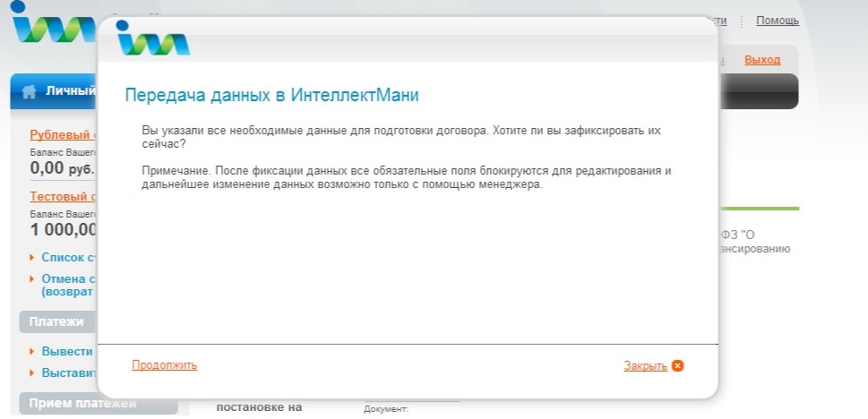Select the Личный tab
The height and width of the screenshot is (419, 868).
70,90
